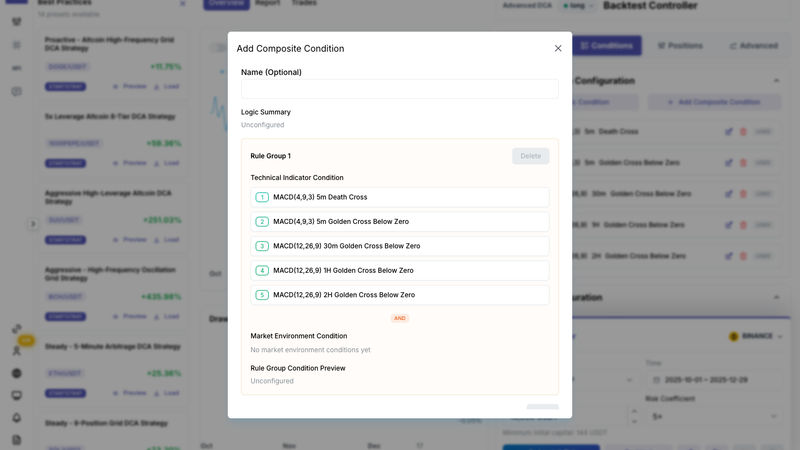Click the Rule Group Condition Preview heading
Viewport: 800px width, 450px height.
click(298, 368)
